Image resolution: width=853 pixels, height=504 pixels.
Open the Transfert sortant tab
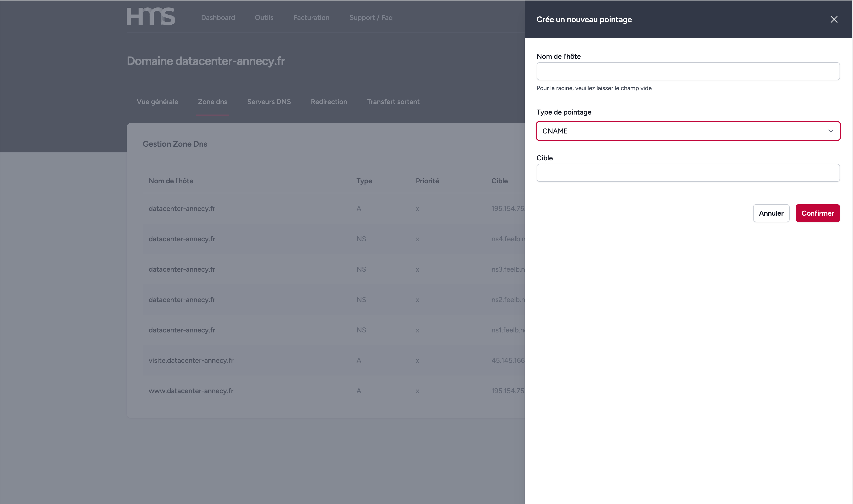tap(393, 102)
